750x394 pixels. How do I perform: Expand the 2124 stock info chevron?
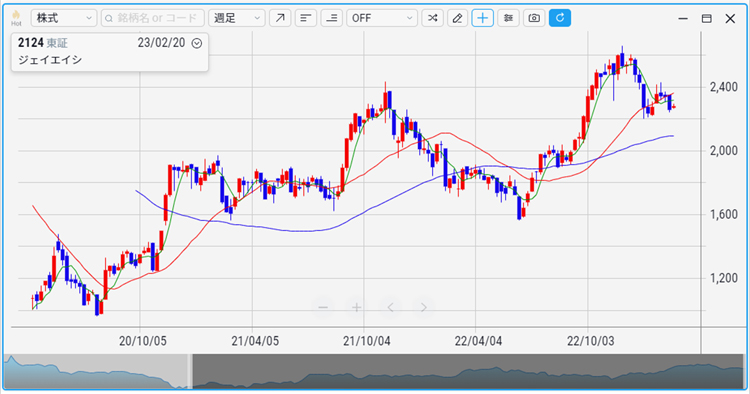pyautogui.click(x=197, y=44)
